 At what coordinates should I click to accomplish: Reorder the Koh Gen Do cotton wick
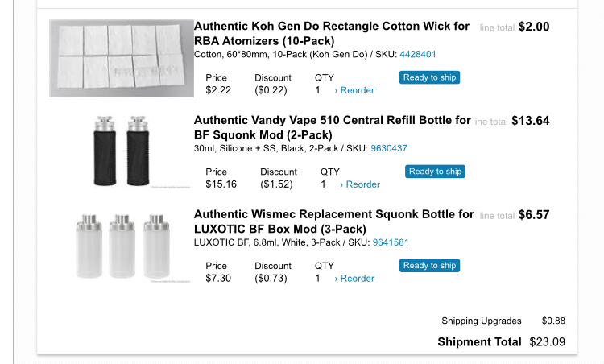(x=354, y=91)
